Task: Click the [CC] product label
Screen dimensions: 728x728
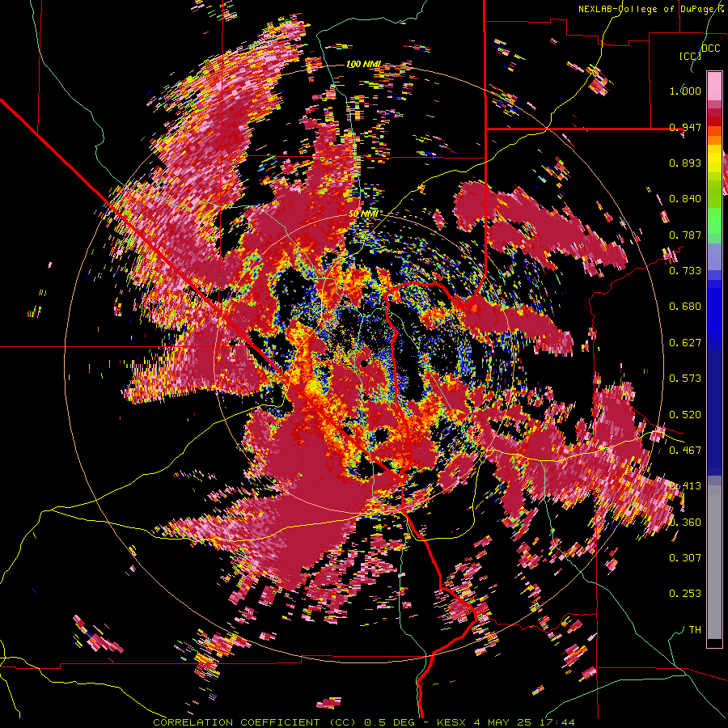Action: pyautogui.click(x=690, y=56)
